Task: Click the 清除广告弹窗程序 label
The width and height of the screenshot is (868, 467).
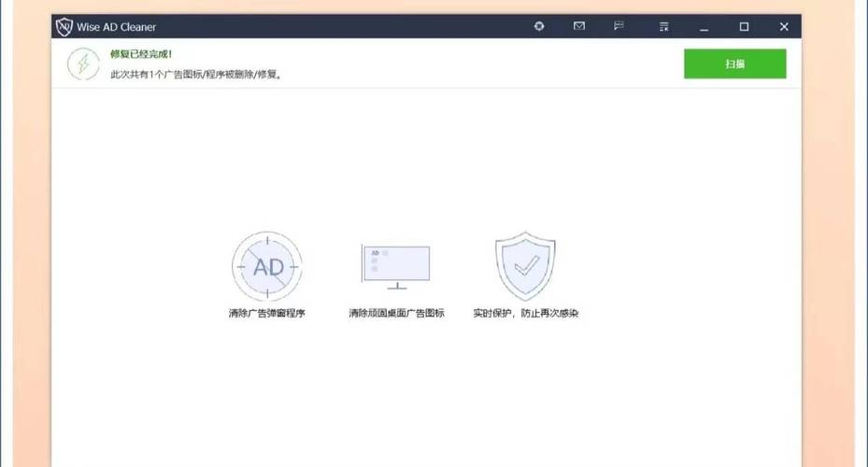Action: pos(267,313)
